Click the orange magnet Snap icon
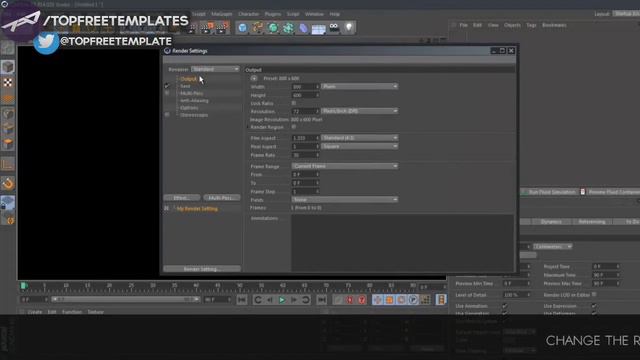This screenshot has width=640, height=360. click(8, 184)
